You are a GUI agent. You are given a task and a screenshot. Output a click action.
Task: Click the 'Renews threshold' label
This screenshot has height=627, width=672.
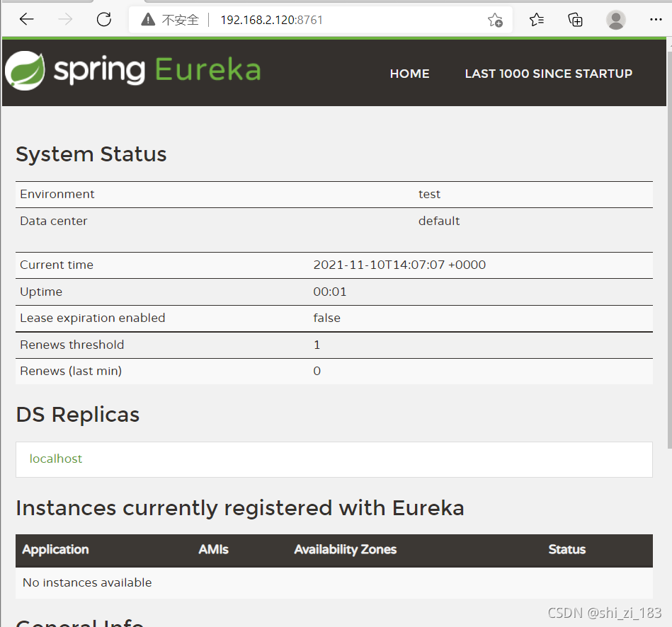click(x=72, y=345)
